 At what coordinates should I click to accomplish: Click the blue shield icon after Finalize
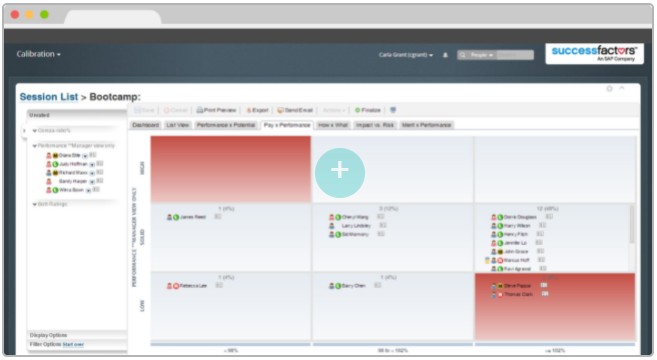click(x=393, y=110)
